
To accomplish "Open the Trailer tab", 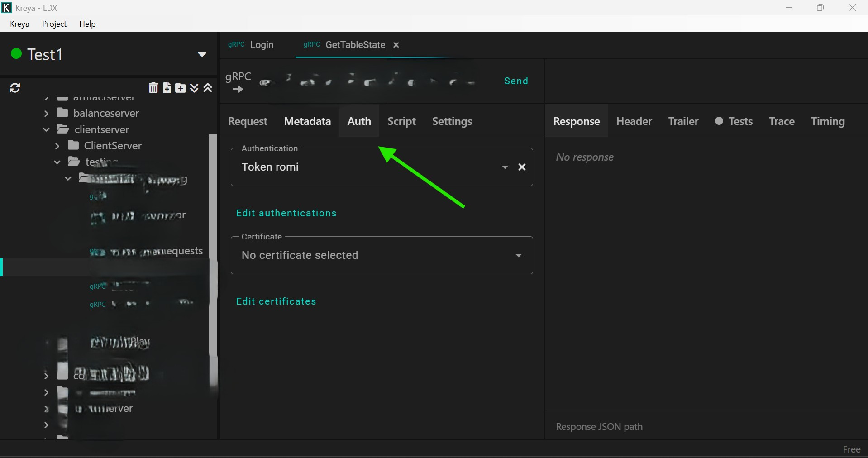I will coord(683,121).
